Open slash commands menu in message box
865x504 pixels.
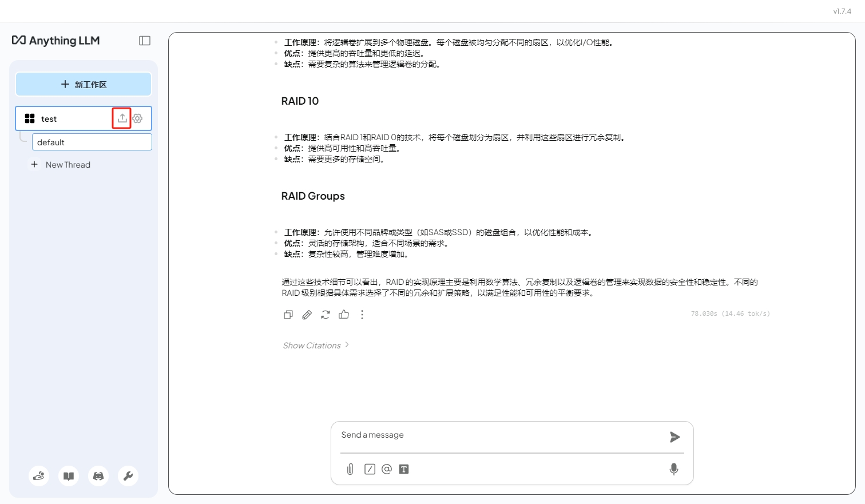pyautogui.click(x=370, y=469)
